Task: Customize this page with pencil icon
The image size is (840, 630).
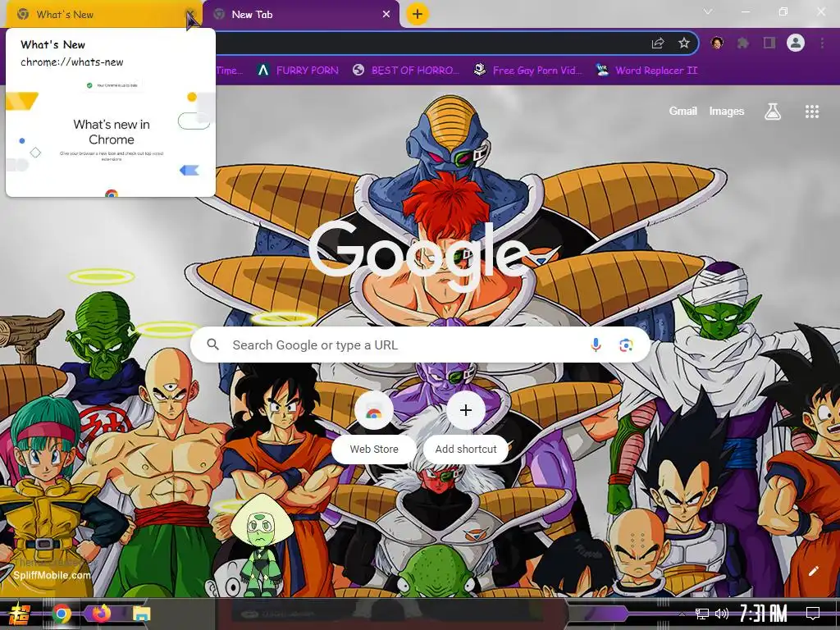Action: click(x=813, y=571)
